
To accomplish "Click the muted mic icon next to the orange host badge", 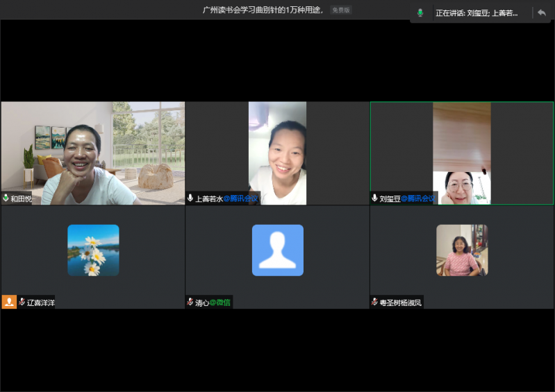I will 22,302.
